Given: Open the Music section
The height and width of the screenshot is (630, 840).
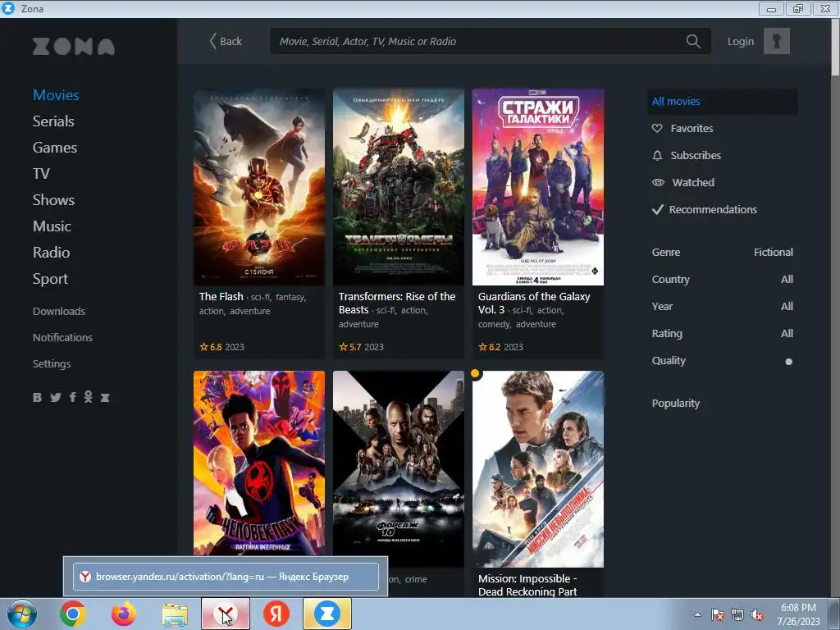Looking at the screenshot, I should pos(52,226).
